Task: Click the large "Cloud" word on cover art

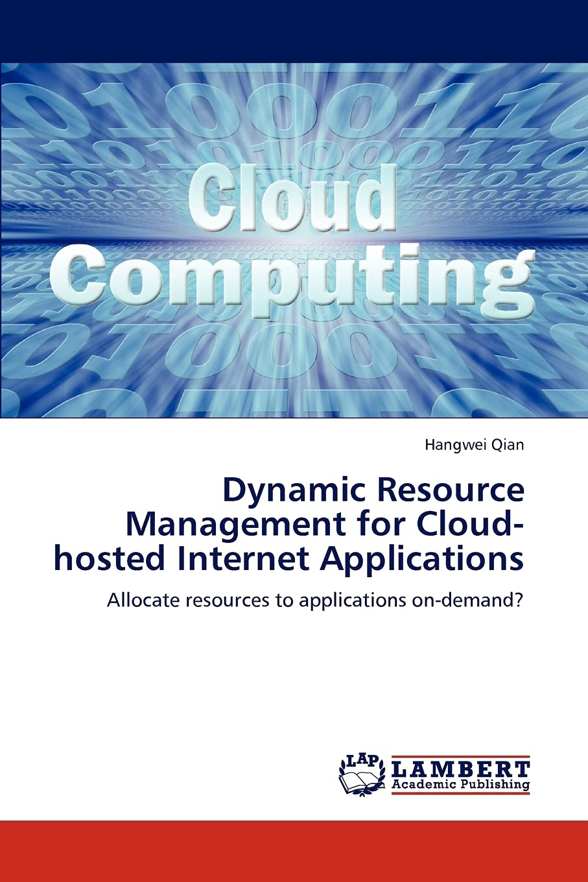Action: (x=292, y=197)
